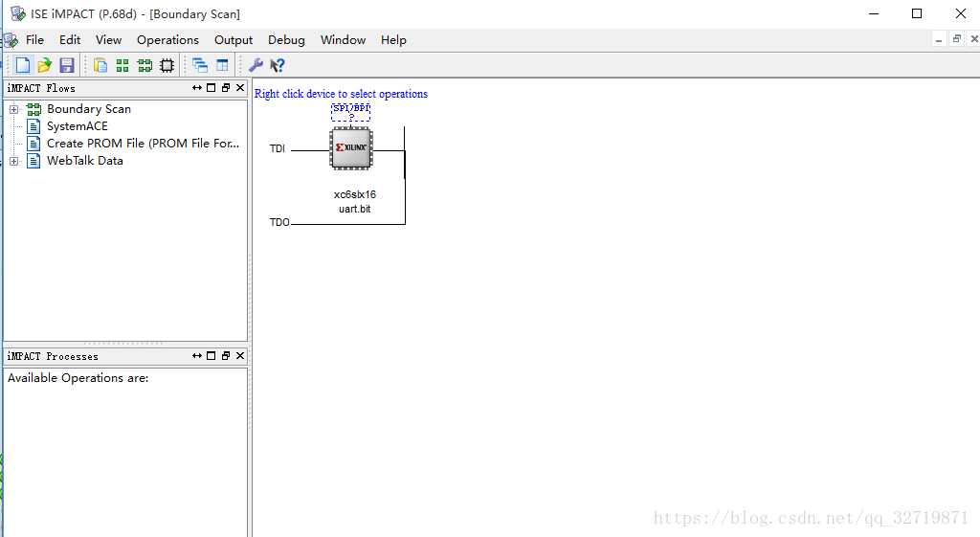Minimize the ISE iMPACT main window

coord(874,13)
